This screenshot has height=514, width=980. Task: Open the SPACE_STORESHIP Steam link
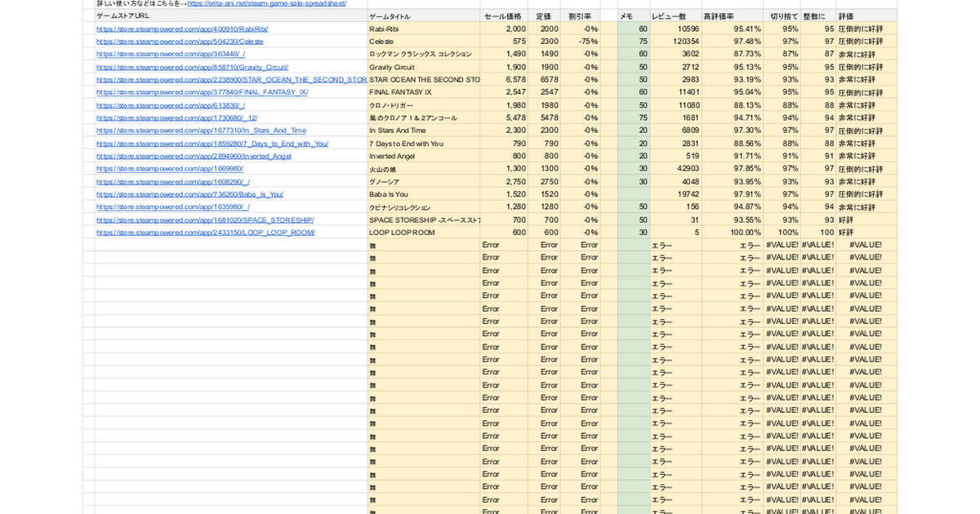[205, 219]
